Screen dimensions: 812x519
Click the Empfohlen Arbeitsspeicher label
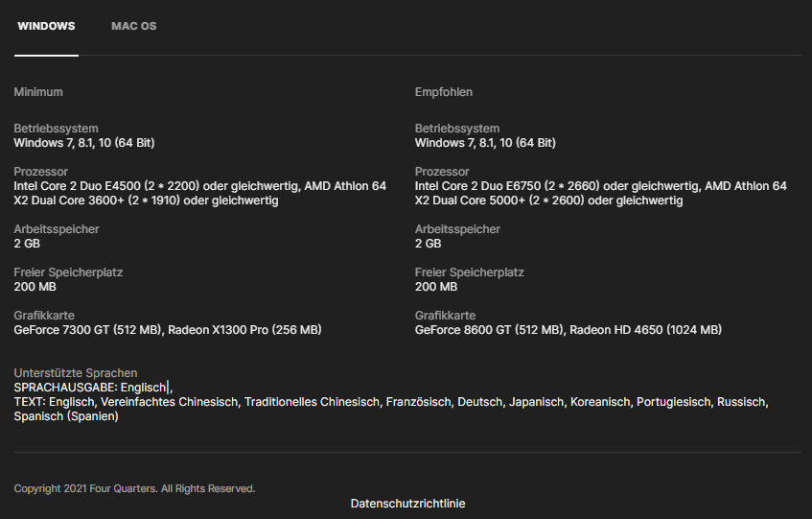click(457, 229)
